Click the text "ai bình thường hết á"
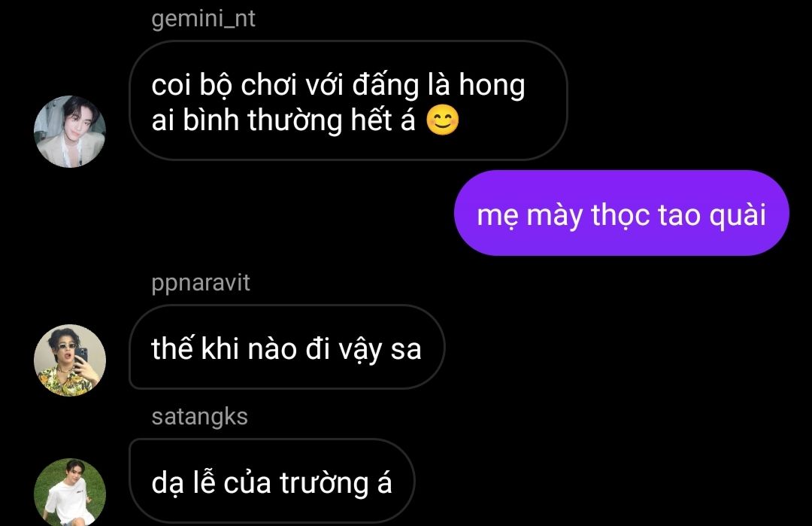 (283, 120)
